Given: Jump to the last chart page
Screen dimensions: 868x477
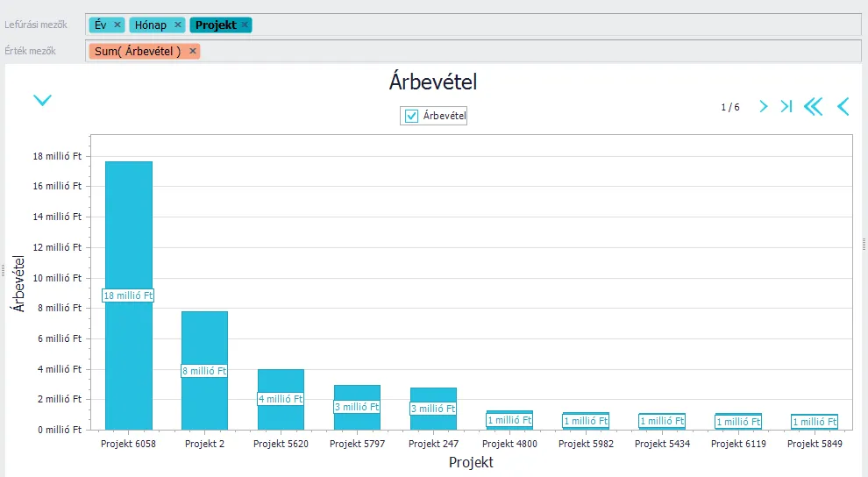Looking at the screenshot, I should click(x=786, y=107).
